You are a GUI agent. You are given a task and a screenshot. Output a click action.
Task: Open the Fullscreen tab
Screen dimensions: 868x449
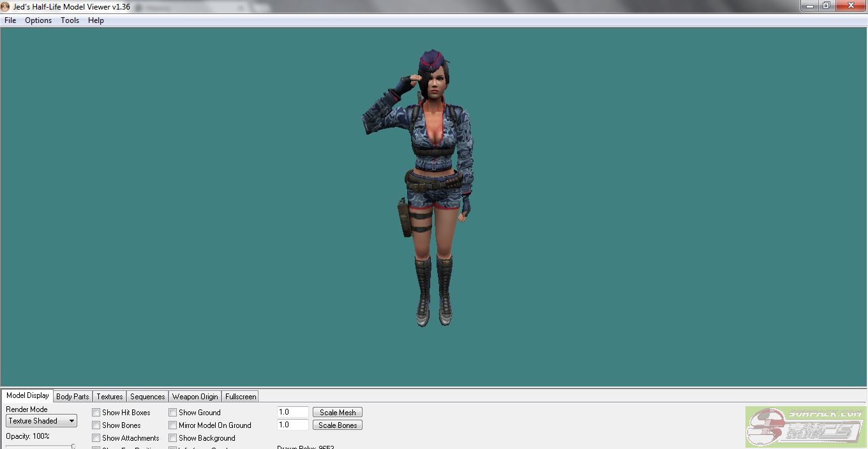[x=241, y=397]
